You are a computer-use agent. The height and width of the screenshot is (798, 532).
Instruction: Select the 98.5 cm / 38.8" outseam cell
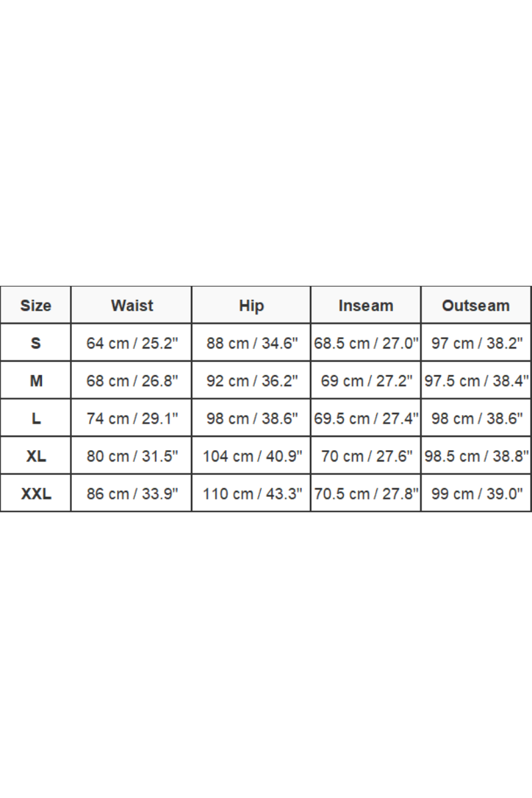pos(476,456)
